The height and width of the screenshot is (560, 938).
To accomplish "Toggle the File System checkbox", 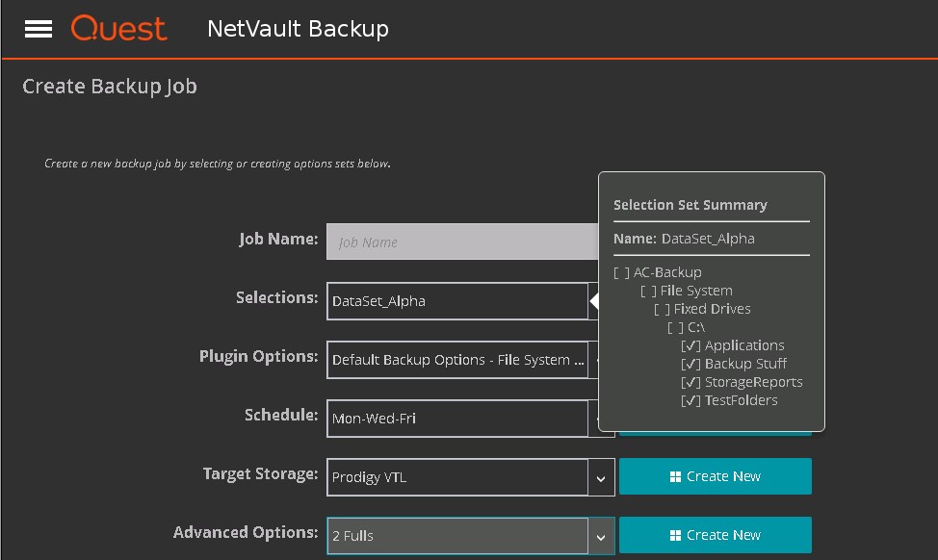I will click(x=648, y=291).
